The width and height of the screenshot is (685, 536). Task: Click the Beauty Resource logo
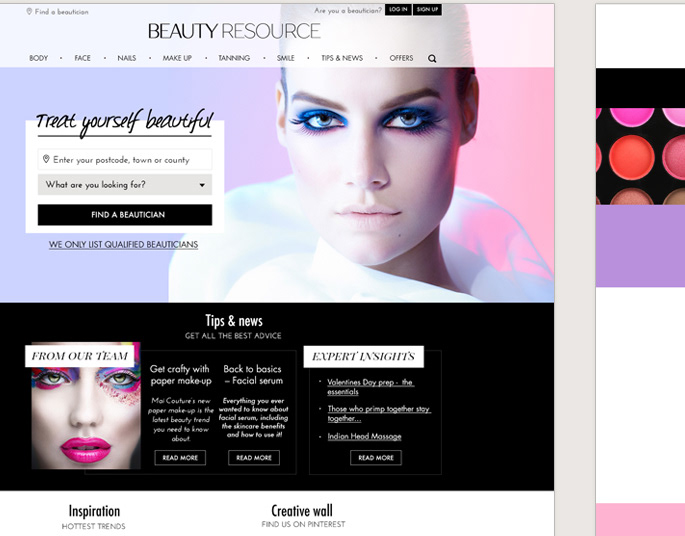click(x=234, y=31)
